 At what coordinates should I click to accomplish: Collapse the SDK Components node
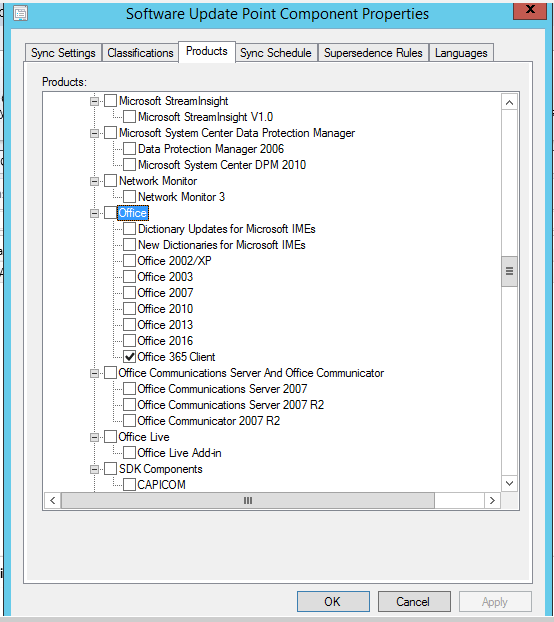94,469
